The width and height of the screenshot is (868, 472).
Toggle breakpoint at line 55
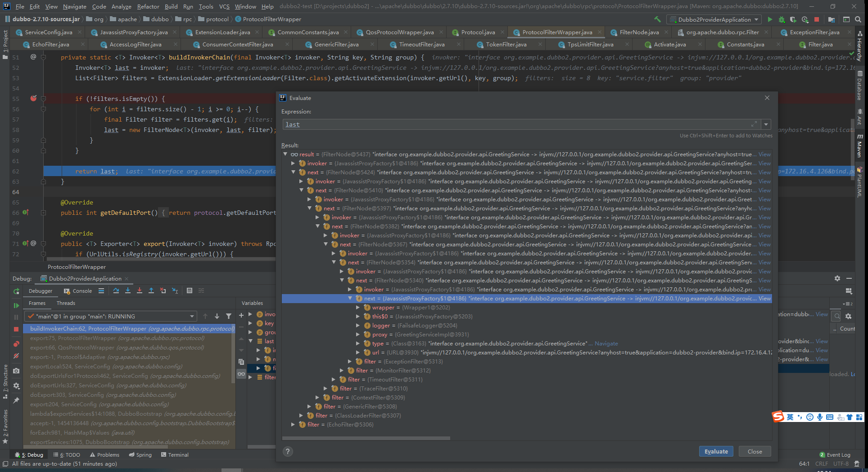click(33, 98)
